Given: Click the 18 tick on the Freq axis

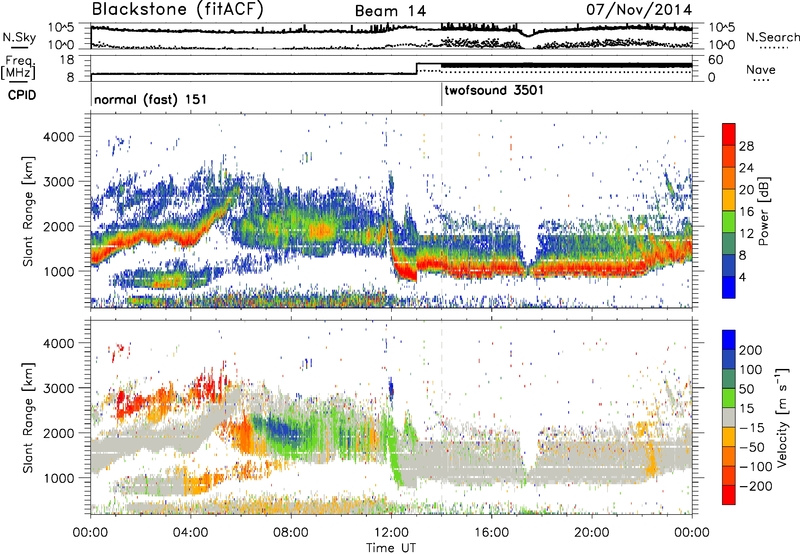Looking at the screenshot, I should click(67, 60).
